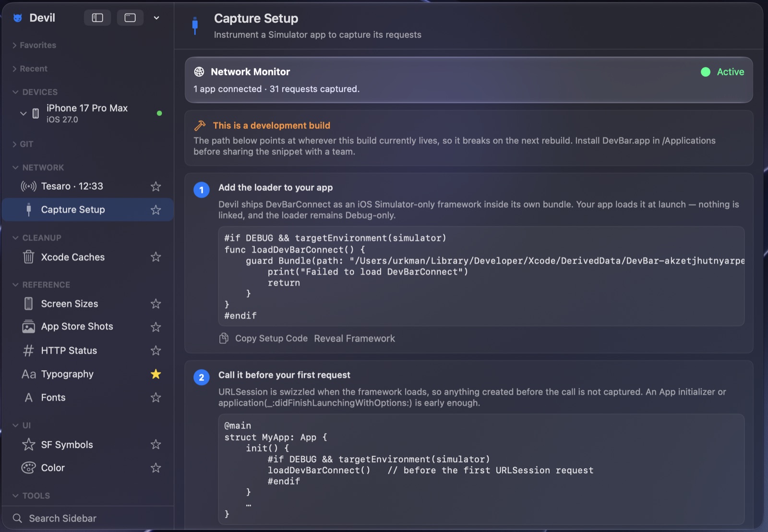
Task: Focus the Search Sidebar field
Action: click(x=88, y=519)
